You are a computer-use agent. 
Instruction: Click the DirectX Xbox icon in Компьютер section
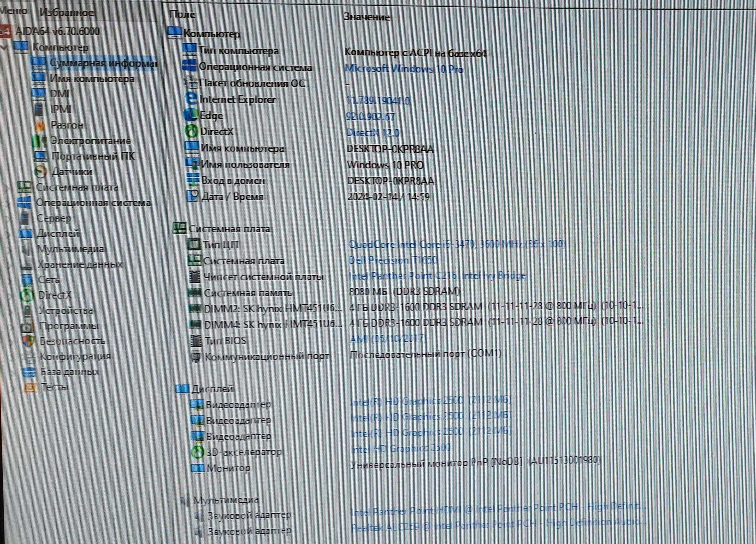click(x=191, y=131)
